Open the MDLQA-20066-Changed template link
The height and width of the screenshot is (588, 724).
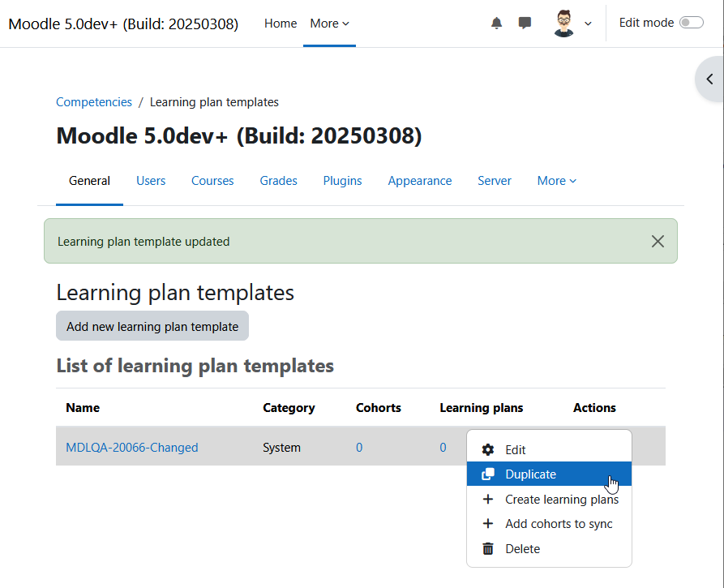tap(131, 447)
